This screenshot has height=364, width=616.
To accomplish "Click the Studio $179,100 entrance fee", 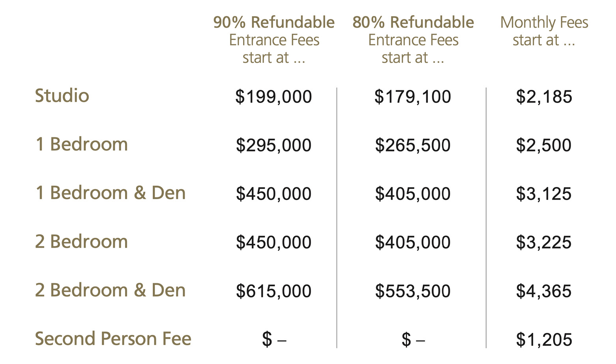I will pyautogui.click(x=413, y=97).
